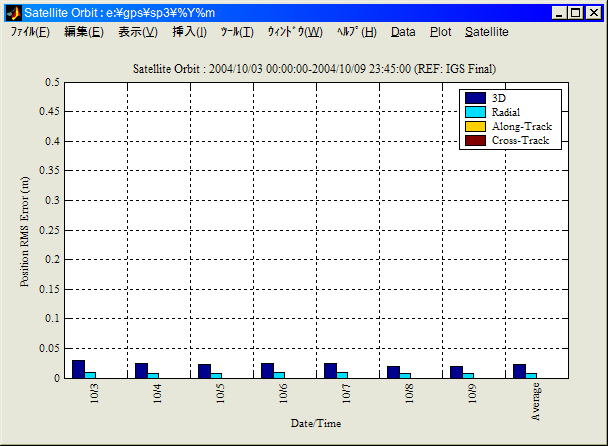Image resolution: width=608 pixels, height=446 pixels.
Task: Select the dark blue 3D bar for 10/3
Action: coord(78,369)
